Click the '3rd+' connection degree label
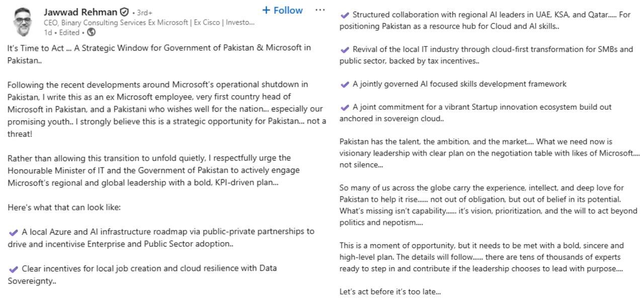The width and height of the screenshot is (644, 306). 144,13
